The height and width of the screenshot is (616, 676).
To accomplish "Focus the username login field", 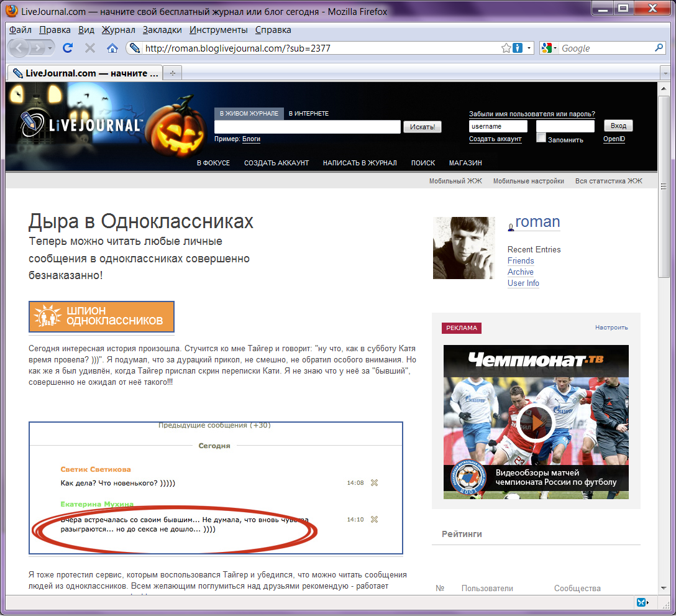I will tap(498, 126).
